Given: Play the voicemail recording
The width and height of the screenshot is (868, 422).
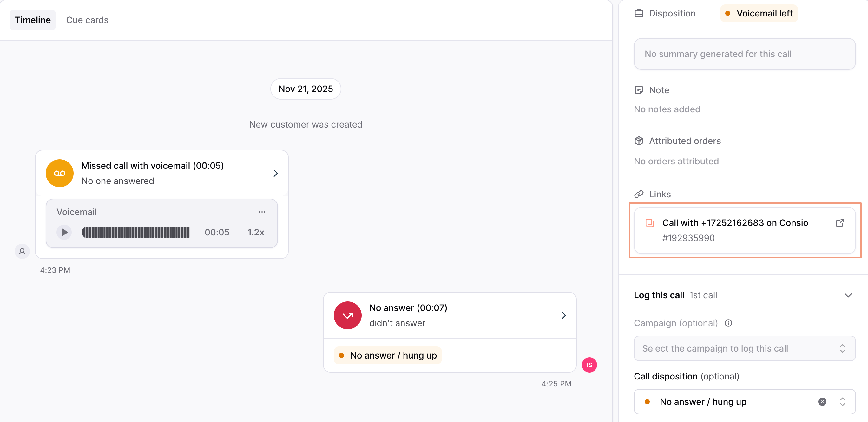Looking at the screenshot, I should point(64,232).
